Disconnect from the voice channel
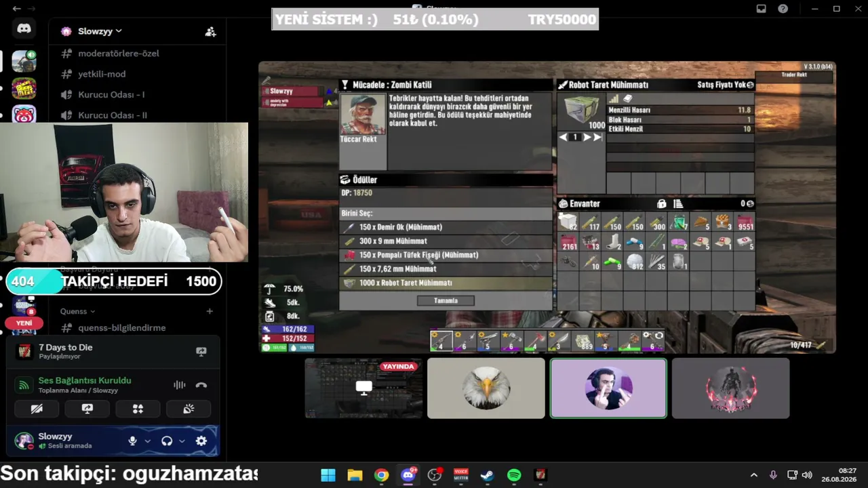This screenshot has height=488, width=868. pos(201,385)
